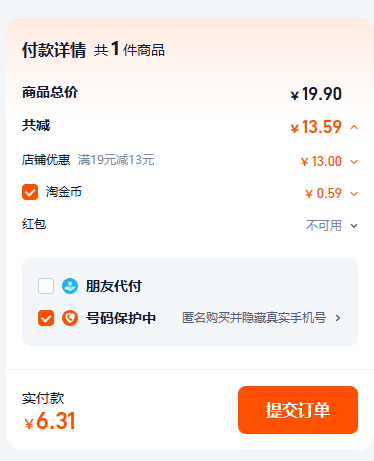Expand the 淘金币 ¥0.59 chevron
Screen dimensions: 374x461
pos(354,194)
